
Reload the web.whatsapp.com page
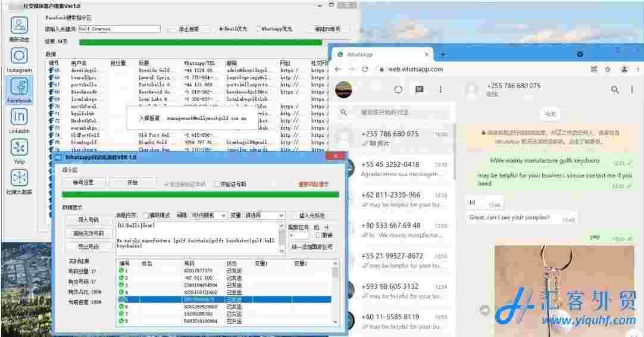[x=365, y=69]
